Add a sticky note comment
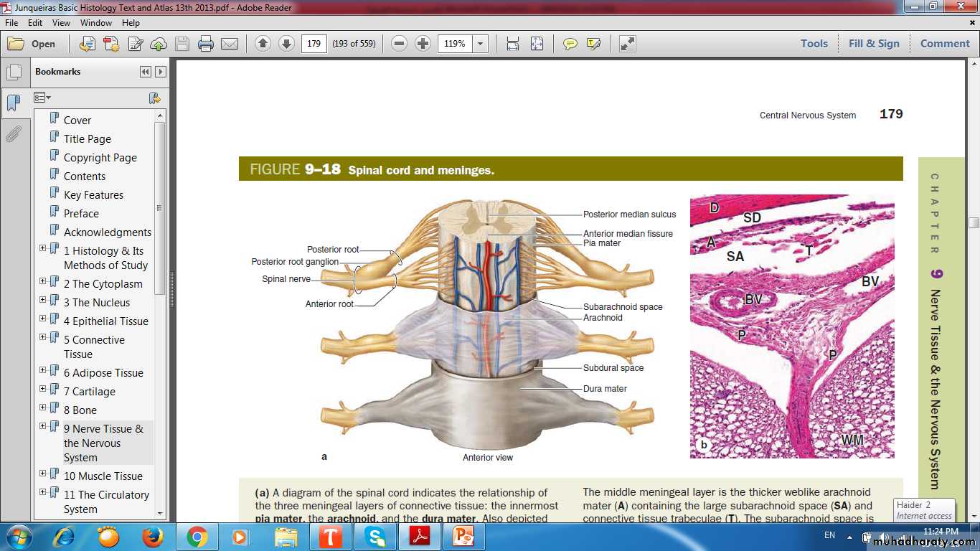 (x=570, y=44)
